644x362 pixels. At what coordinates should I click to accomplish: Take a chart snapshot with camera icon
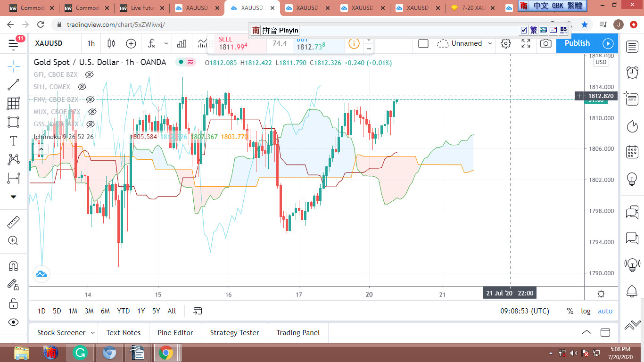(x=545, y=43)
